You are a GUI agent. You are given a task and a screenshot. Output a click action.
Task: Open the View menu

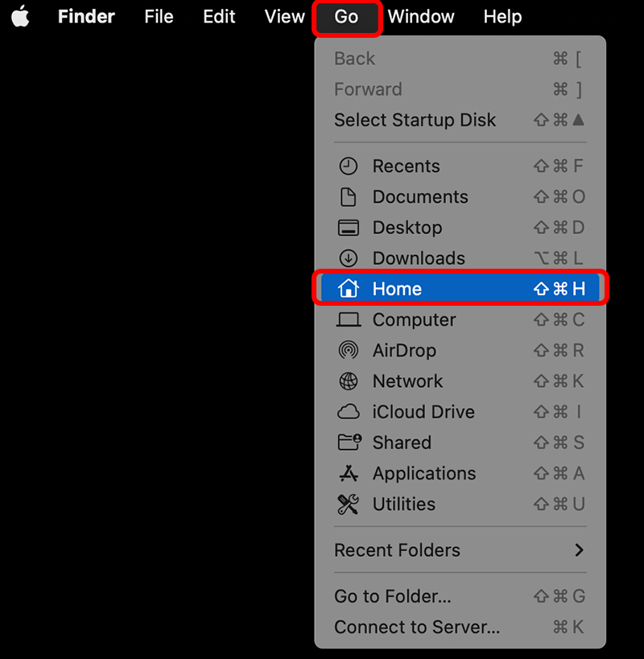pyautogui.click(x=285, y=17)
